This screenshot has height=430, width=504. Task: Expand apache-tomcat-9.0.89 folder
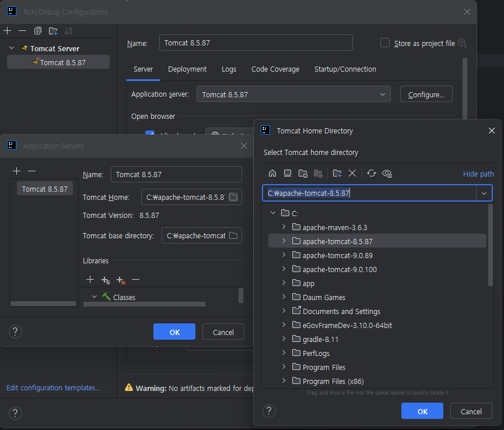(x=283, y=255)
